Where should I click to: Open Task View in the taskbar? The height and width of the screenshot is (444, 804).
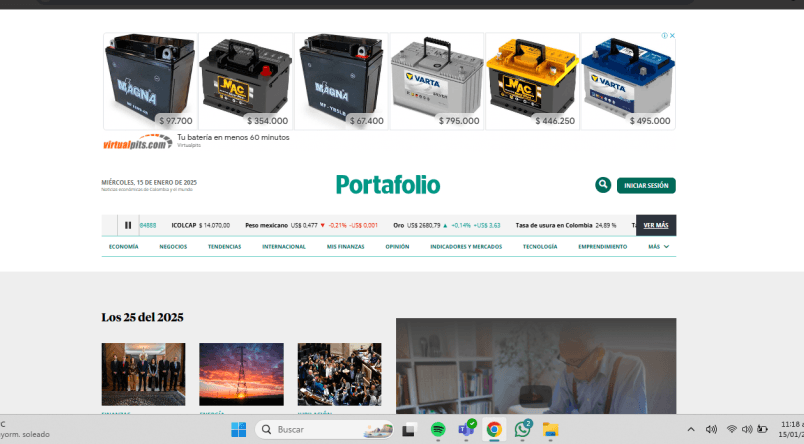(x=409, y=430)
